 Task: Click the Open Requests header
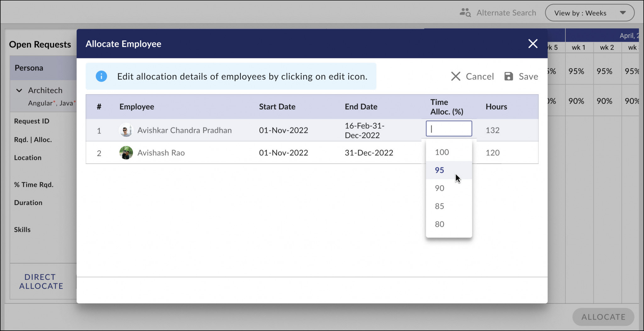click(x=40, y=44)
